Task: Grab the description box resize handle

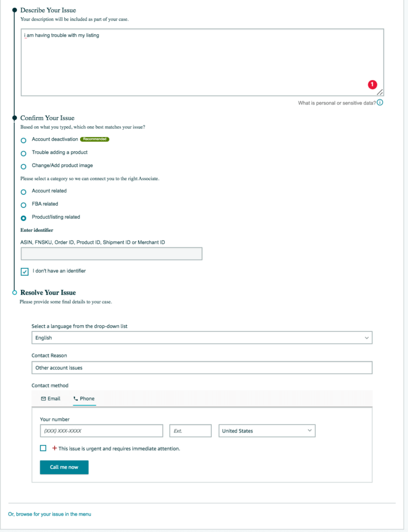Action: click(x=380, y=92)
